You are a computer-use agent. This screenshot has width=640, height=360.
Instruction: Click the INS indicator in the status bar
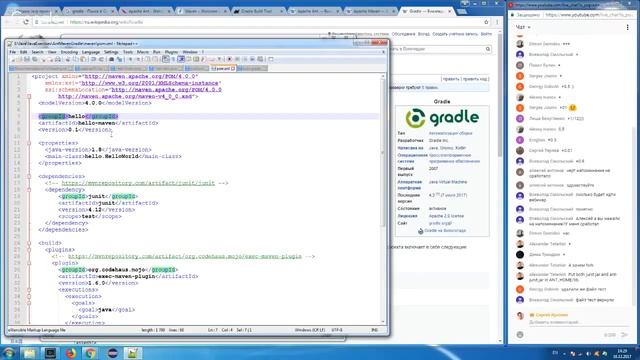374,330
